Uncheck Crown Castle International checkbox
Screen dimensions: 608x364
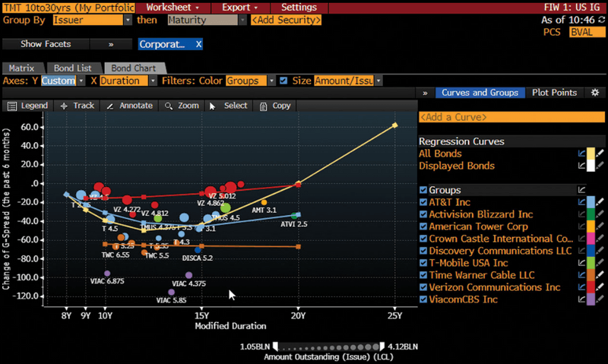click(x=423, y=239)
